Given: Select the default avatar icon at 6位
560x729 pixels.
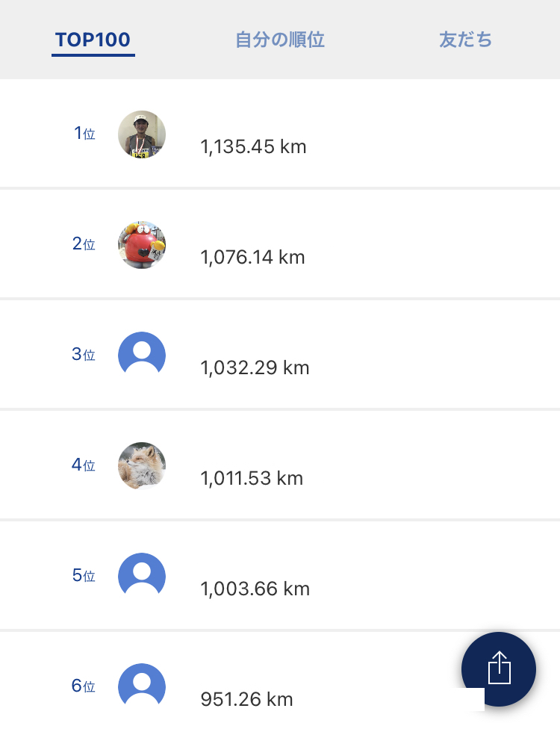Looking at the screenshot, I should 142,686.
